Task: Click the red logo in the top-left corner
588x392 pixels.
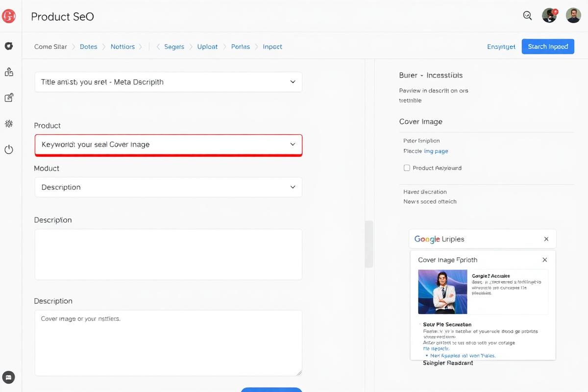Action: point(8,16)
